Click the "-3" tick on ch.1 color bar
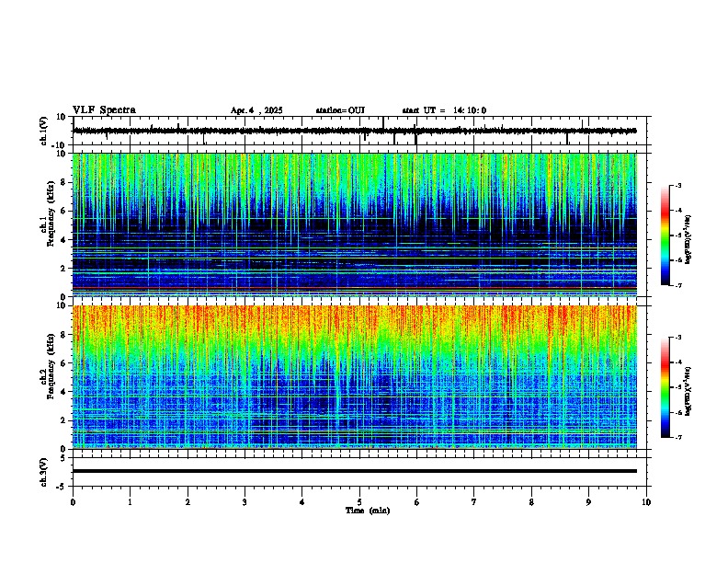This screenshot has height=563, width=728. pyautogui.click(x=678, y=185)
